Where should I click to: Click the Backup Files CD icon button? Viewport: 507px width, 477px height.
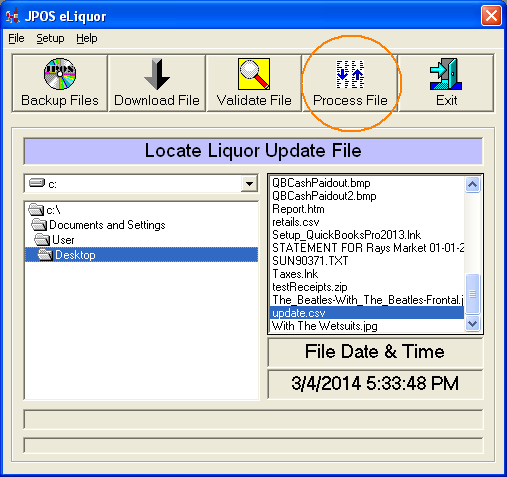(x=60, y=83)
